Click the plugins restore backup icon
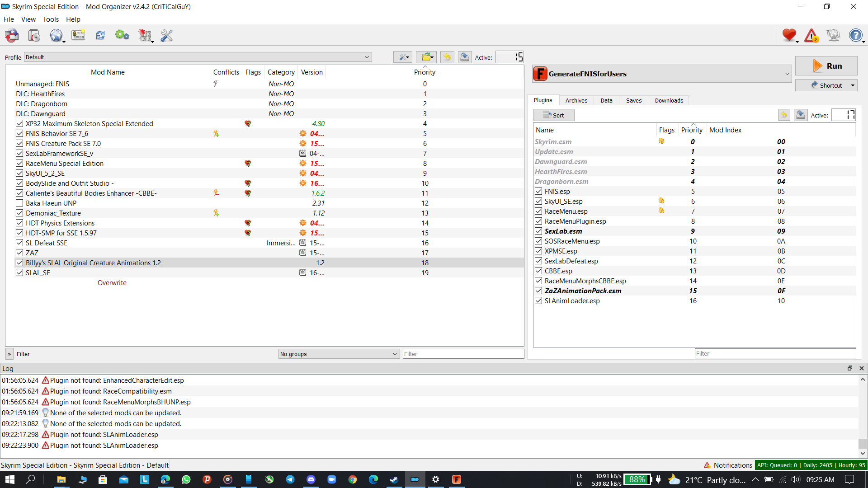The height and width of the screenshot is (488, 868). coord(784,115)
